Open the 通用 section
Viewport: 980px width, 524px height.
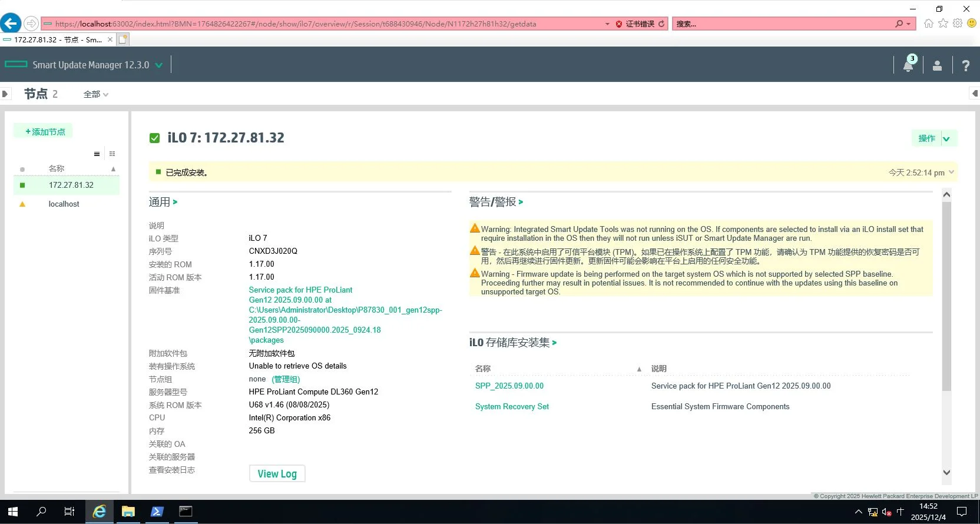tap(163, 202)
